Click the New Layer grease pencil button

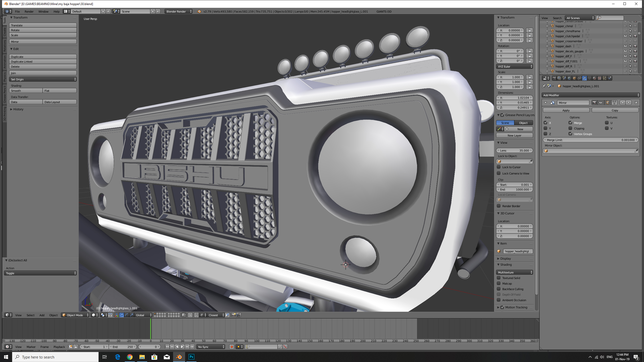514,135
